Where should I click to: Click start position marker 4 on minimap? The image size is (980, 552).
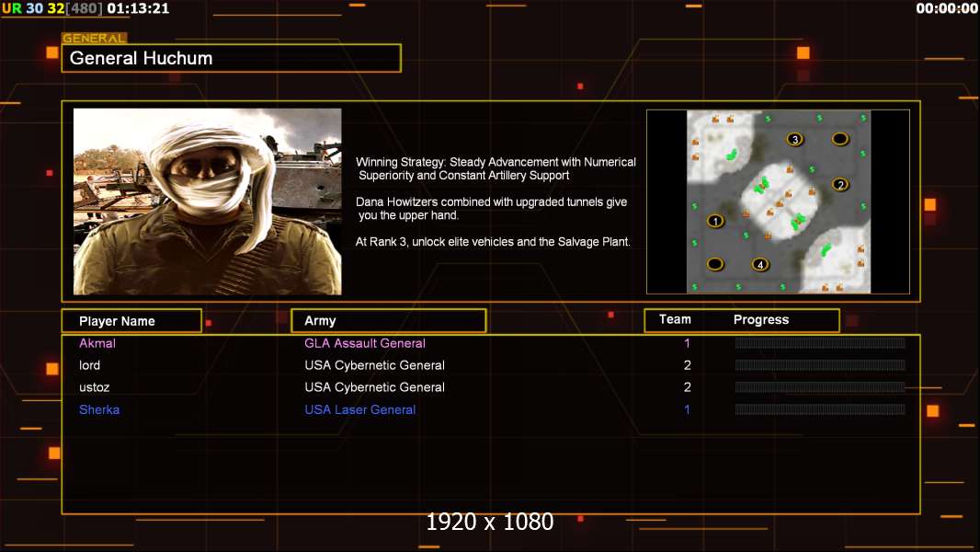(760, 264)
